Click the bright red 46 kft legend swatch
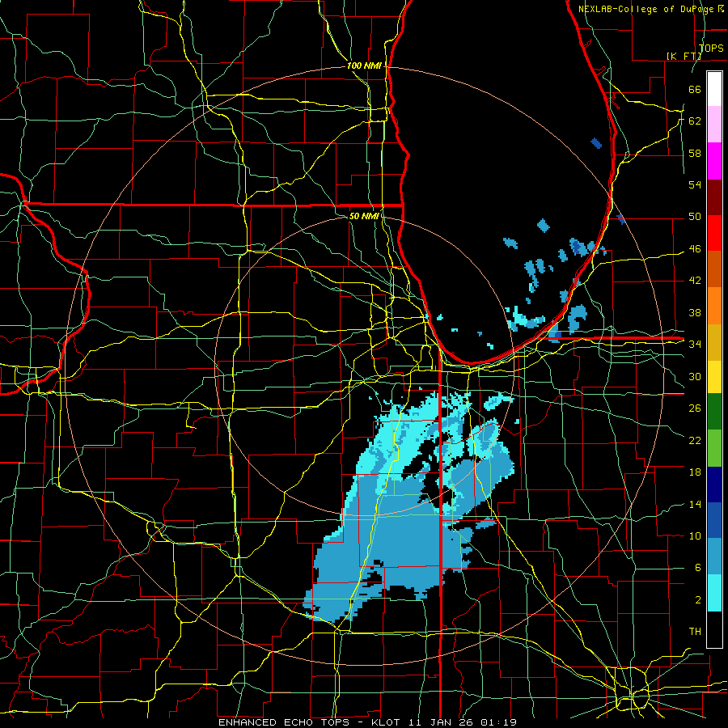 714,233
